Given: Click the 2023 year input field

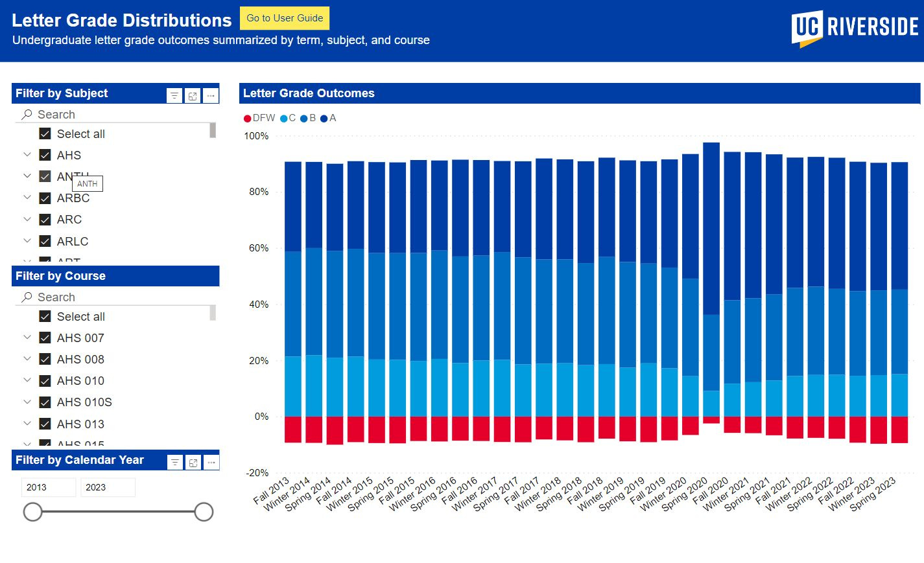Looking at the screenshot, I should click(x=108, y=487).
